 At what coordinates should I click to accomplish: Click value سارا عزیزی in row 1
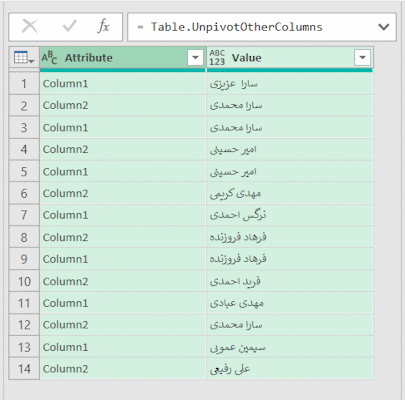(x=290, y=83)
